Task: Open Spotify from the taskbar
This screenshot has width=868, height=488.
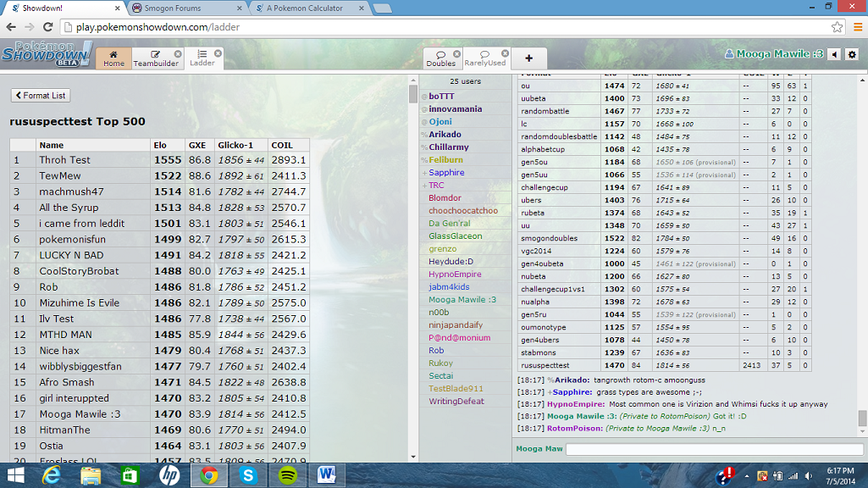Action: (287, 475)
